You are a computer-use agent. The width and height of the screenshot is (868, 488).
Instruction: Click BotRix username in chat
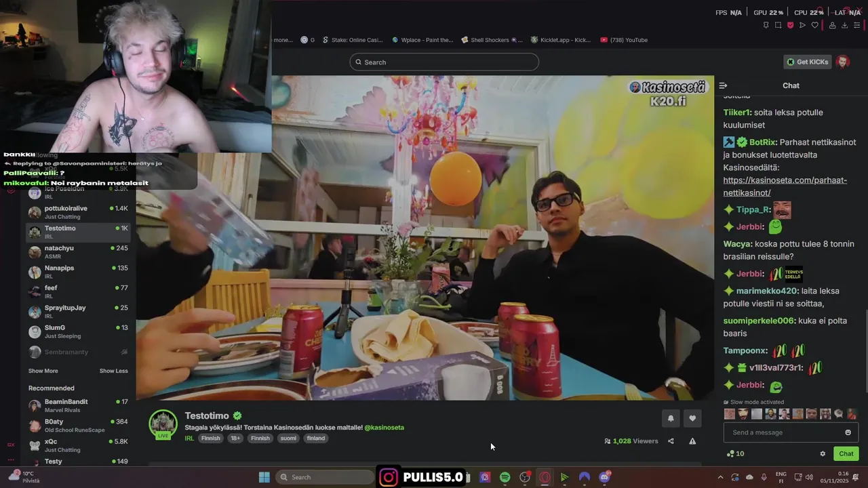tap(762, 142)
